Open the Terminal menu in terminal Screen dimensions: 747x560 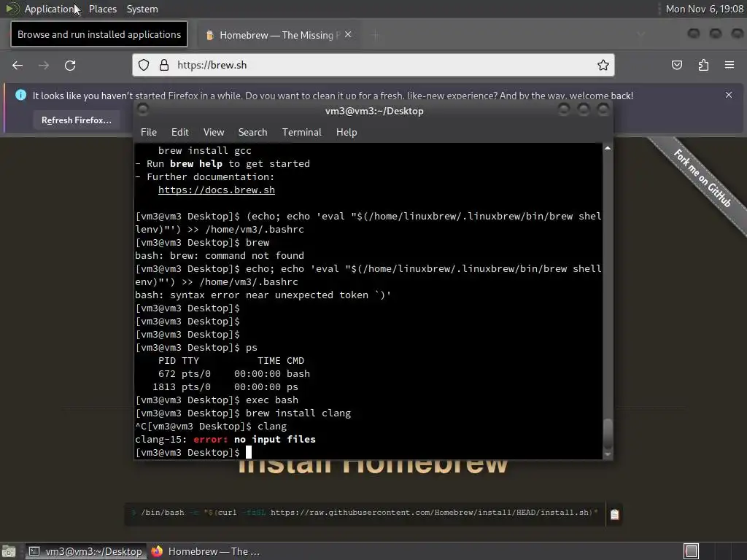(x=301, y=133)
